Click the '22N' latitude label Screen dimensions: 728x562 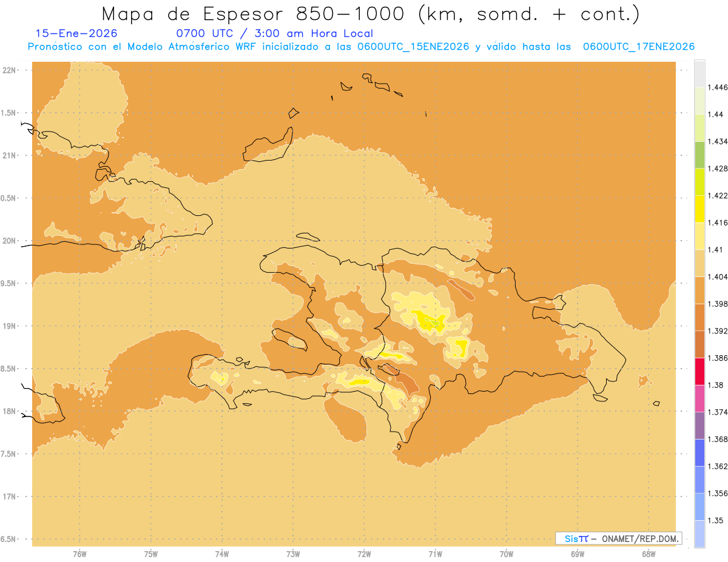coord(9,70)
